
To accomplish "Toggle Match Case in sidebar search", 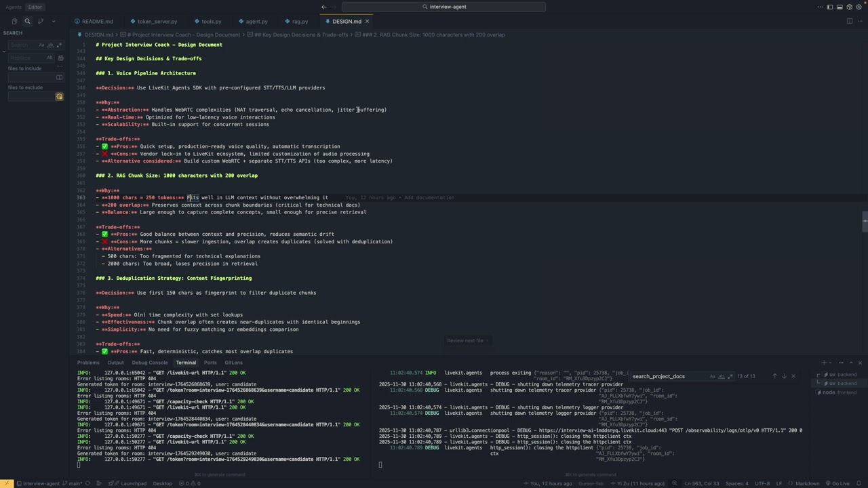I will click(x=41, y=45).
